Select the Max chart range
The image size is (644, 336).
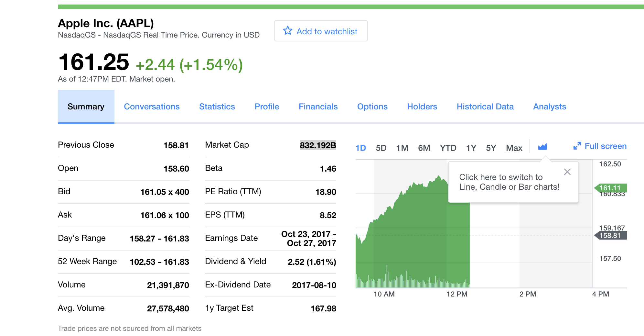(x=514, y=148)
